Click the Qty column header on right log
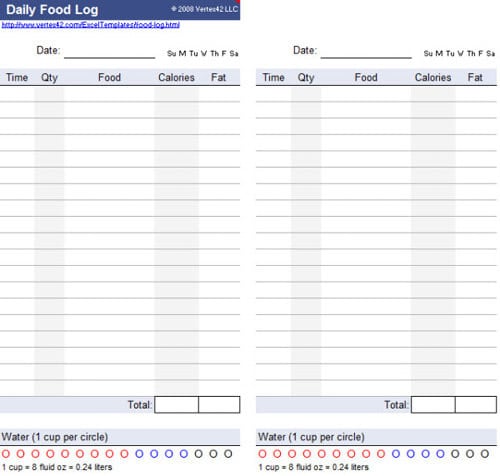This screenshot has width=500, height=476. [x=306, y=78]
